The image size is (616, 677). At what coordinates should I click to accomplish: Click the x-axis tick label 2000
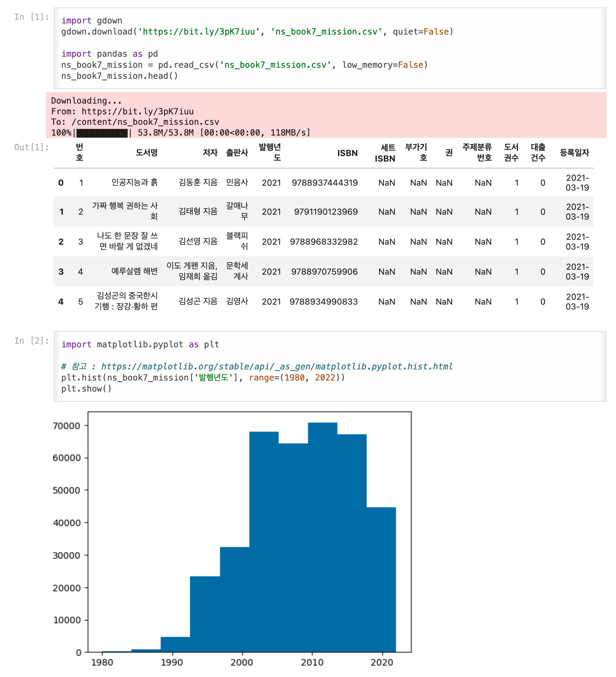click(242, 663)
